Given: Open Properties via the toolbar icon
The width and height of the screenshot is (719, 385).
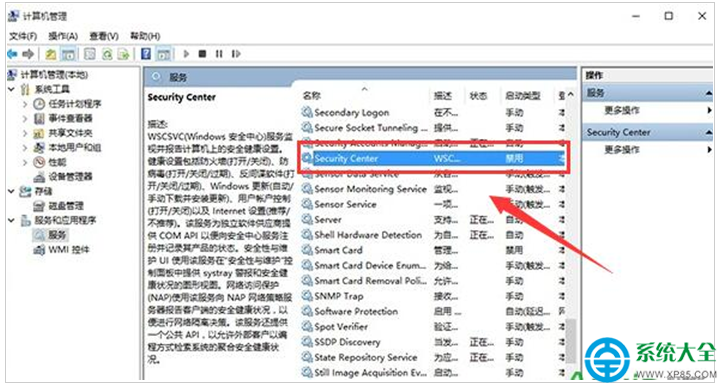Looking at the screenshot, I should click(90, 54).
